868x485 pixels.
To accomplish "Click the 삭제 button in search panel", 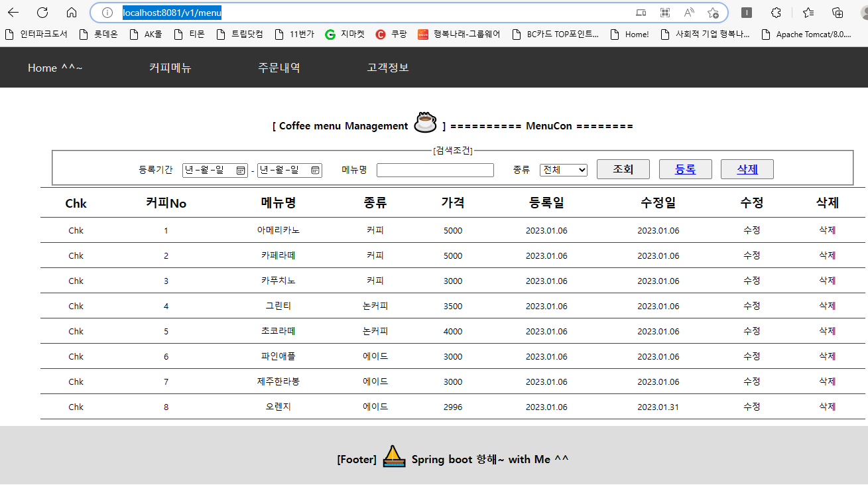I will (747, 169).
